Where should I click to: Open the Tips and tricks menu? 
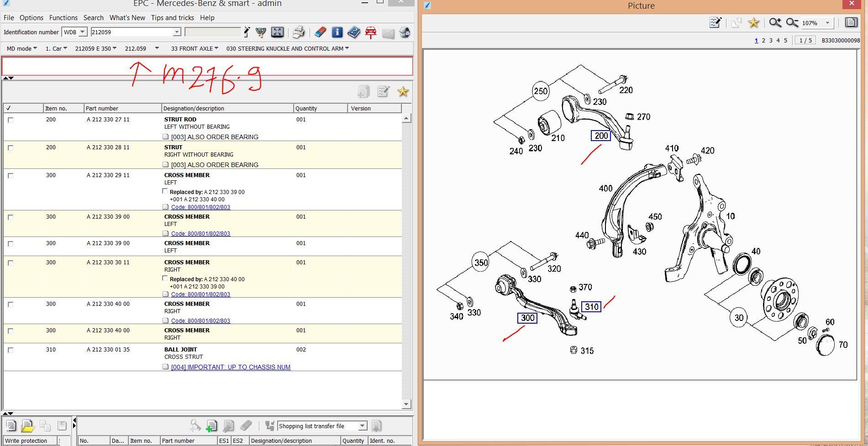pyautogui.click(x=172, y=18)
